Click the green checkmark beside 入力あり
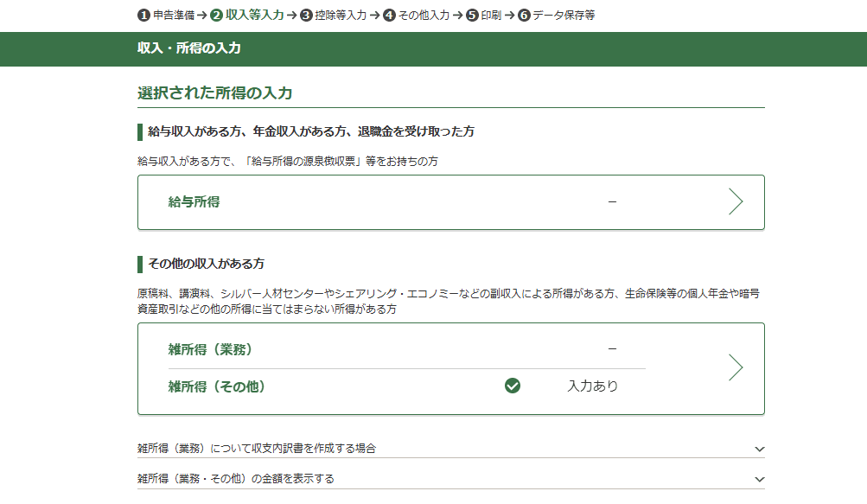This screenshot has width=867, height=504. pyautogui.click(x=513, y=386)
